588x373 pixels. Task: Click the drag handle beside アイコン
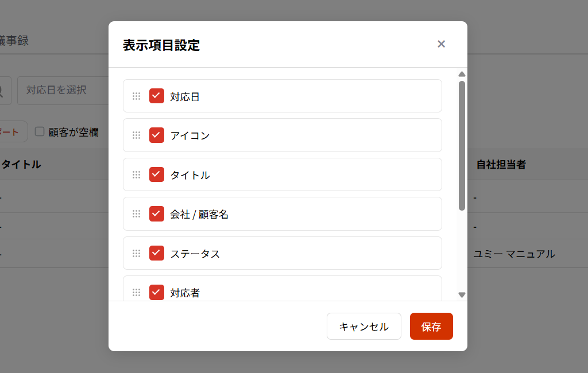click(x=136, y=135)
